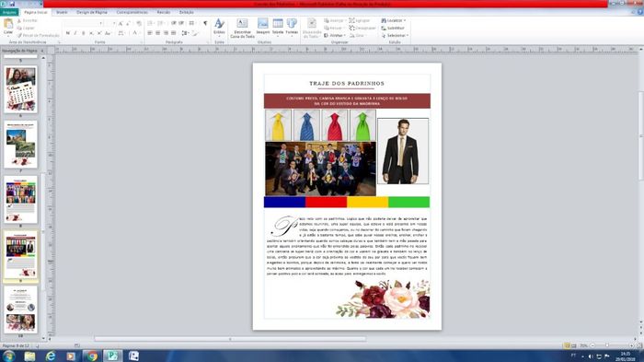Align text to the left
Screen dimensions: 644x362
[x=150, y=33]
